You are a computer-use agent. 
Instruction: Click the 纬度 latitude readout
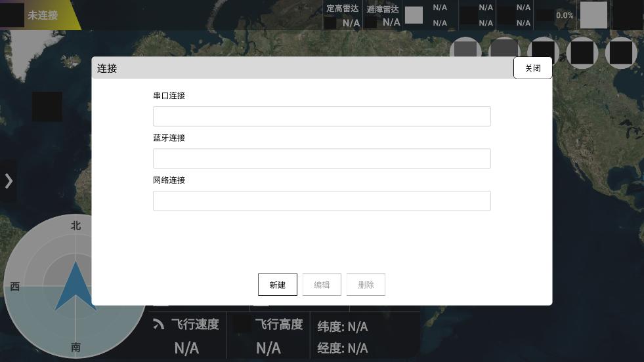[342, 327]
